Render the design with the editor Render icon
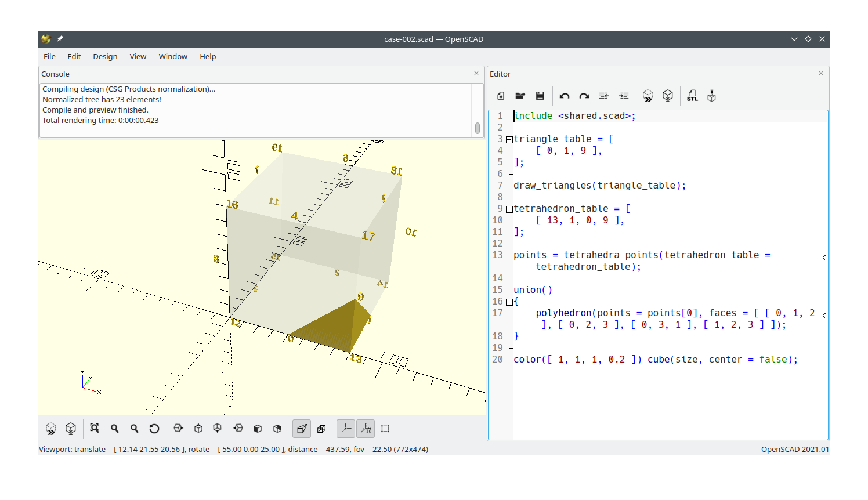The width and height of the screenshot is (868, 500). [x=667, y=95]
